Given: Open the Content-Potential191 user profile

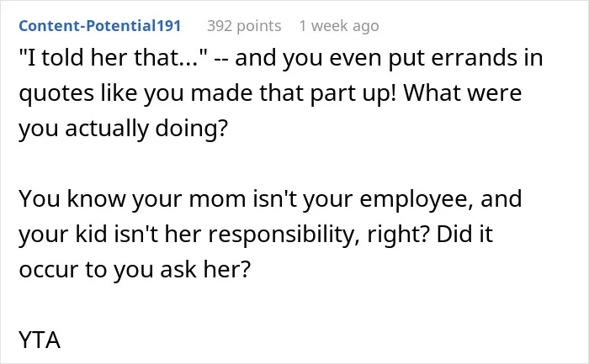Looking at the screenshot, I should [x=100, y=26].
